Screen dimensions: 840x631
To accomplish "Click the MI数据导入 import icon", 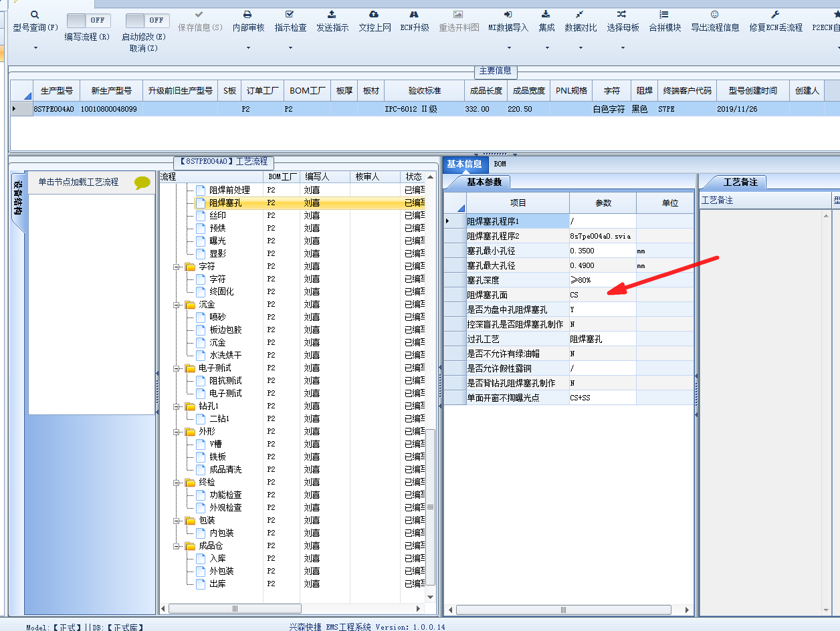I will tap(508, 14).
